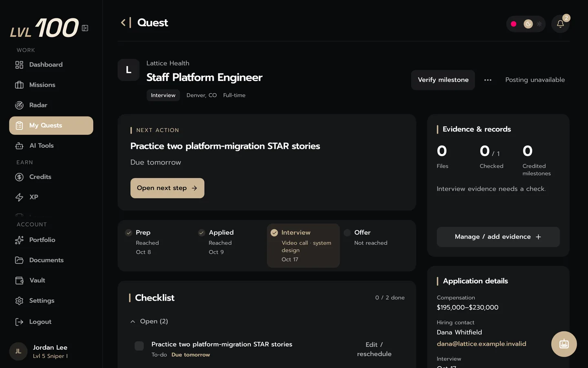Collapse the sidebar with the panel icon
588x368 pixels.
coord(85,28)
